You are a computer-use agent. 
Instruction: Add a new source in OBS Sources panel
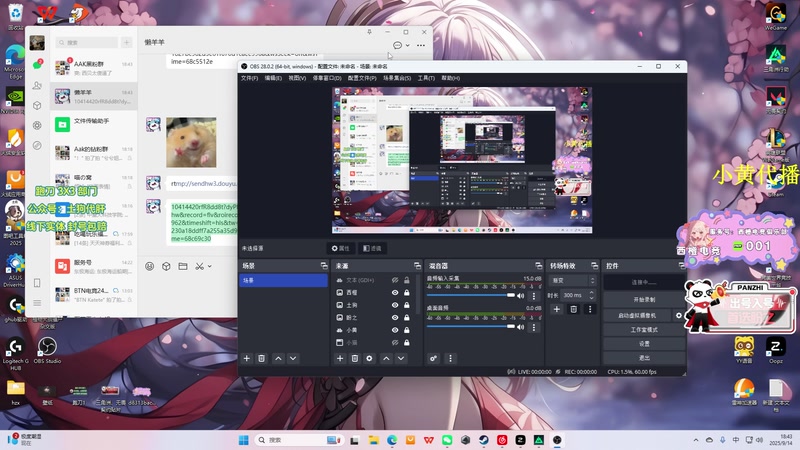[x=340, y=358]
